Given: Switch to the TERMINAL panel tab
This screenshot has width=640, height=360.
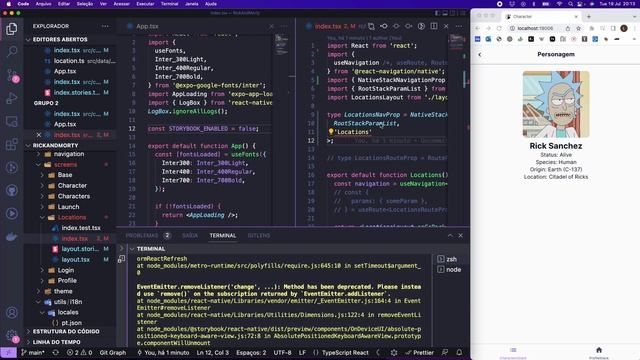Looking at the screenshot, I should click(223, 236).
